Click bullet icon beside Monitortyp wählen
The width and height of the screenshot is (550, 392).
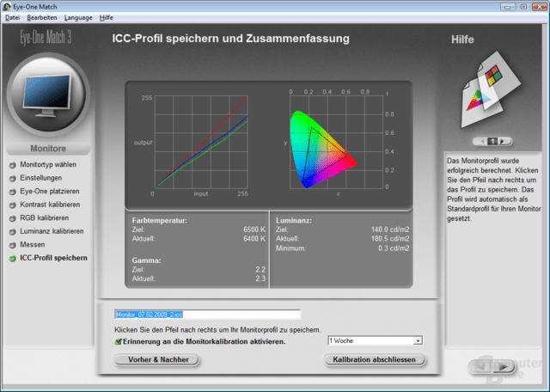click(13, 165)
